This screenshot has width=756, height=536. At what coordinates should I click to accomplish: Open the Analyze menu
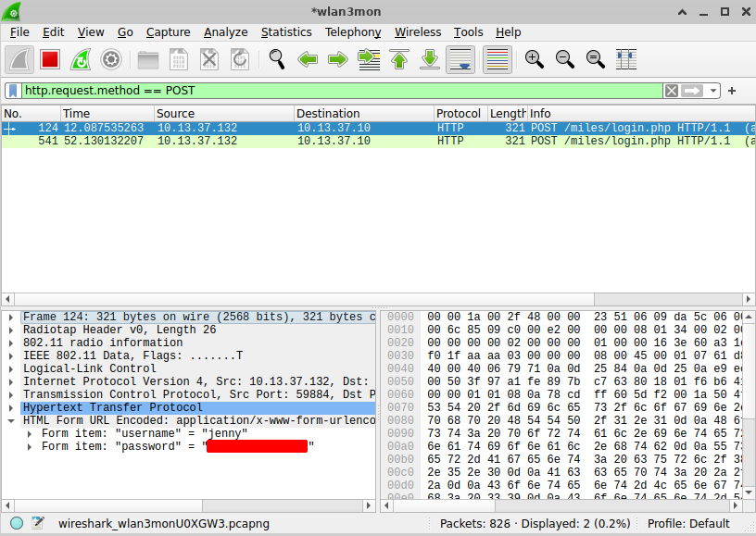coord(226,32)
